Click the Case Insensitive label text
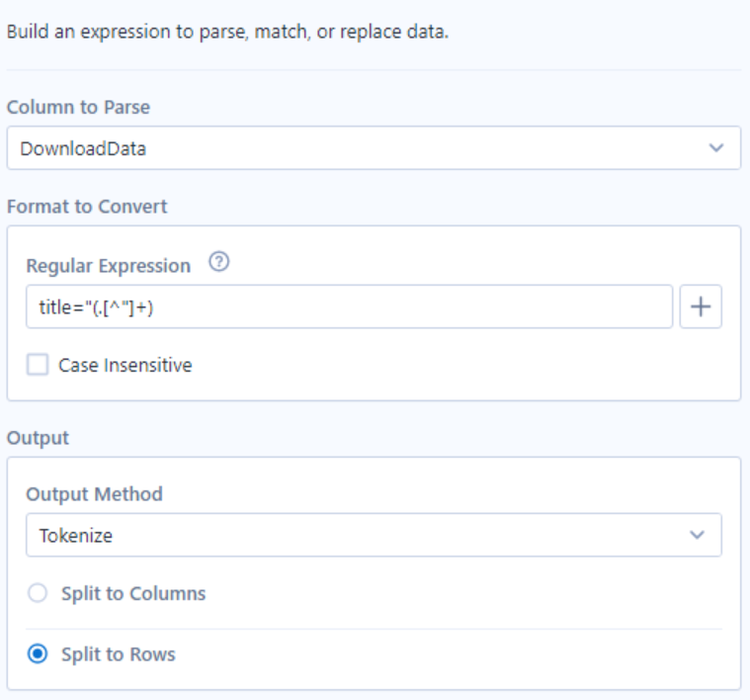The width and height of the screenshot is (750, 700). [125, 365]
